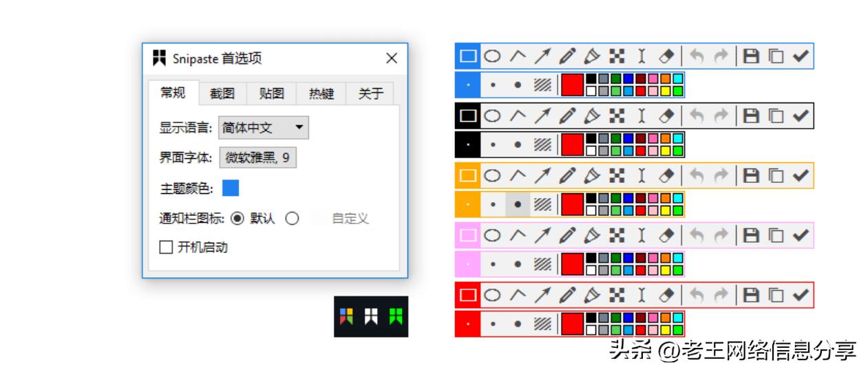Save using the red toolbar floppy icon
The image size is (868, 372).
click(x=751, y=296)
